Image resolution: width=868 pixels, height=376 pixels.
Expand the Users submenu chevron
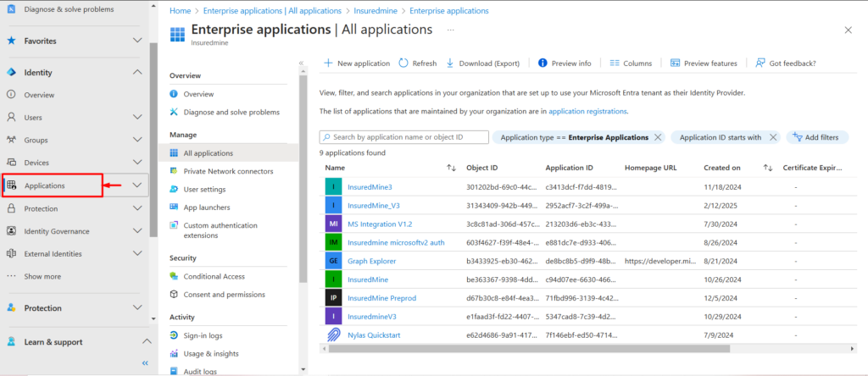[138, 117]
